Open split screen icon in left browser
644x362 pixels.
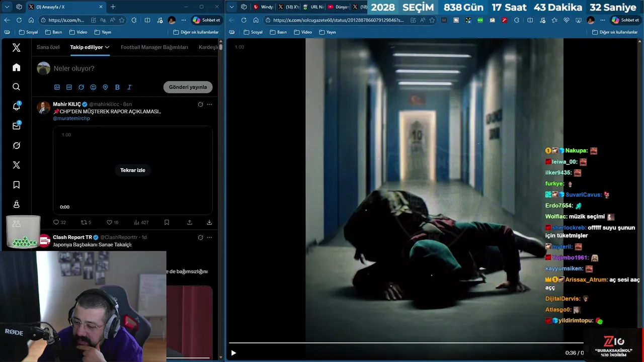click(x=147, y=20)
